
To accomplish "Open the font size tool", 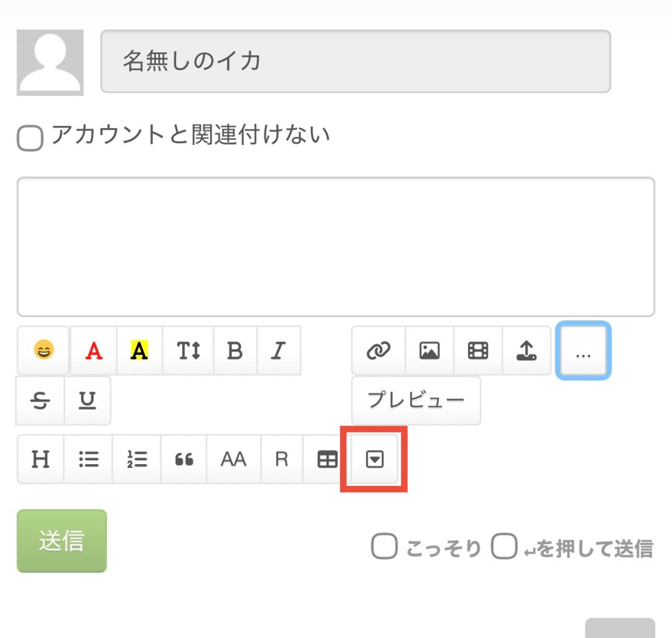I will 188,351.
